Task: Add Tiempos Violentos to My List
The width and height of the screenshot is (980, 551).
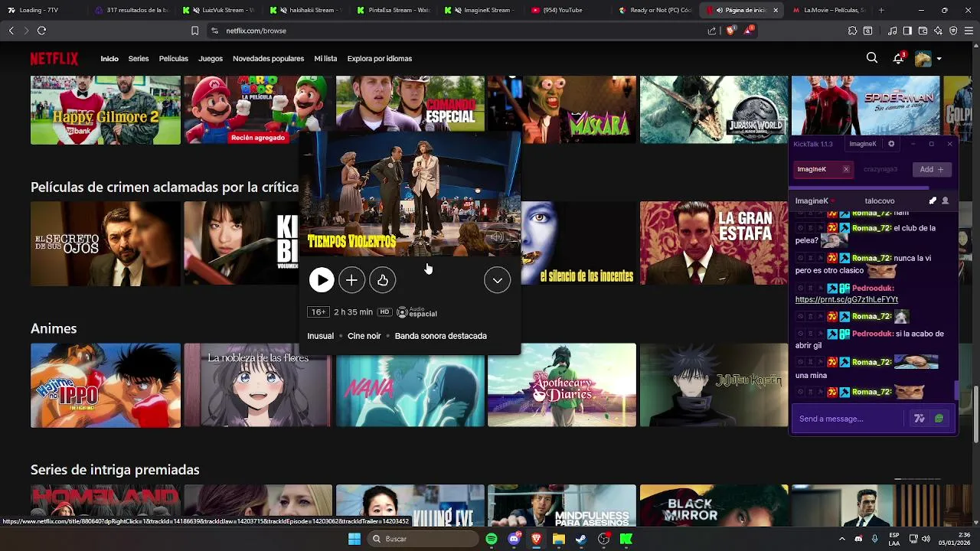Action: (351, 280)
